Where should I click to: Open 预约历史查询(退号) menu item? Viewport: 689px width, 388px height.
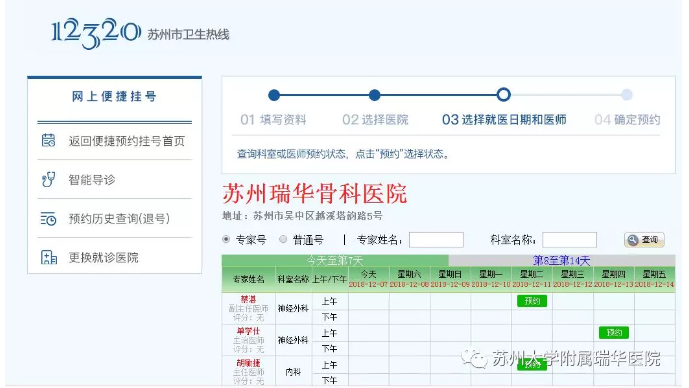119,218
